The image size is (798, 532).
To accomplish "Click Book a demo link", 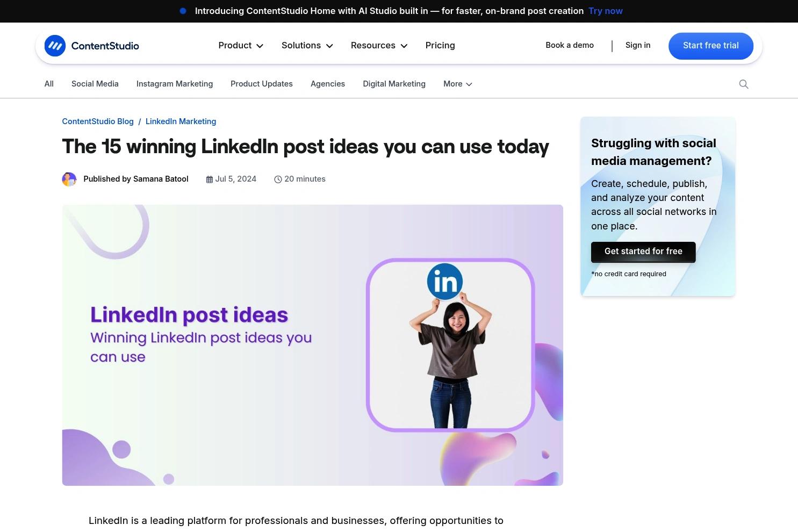I will tap(570, 45).
